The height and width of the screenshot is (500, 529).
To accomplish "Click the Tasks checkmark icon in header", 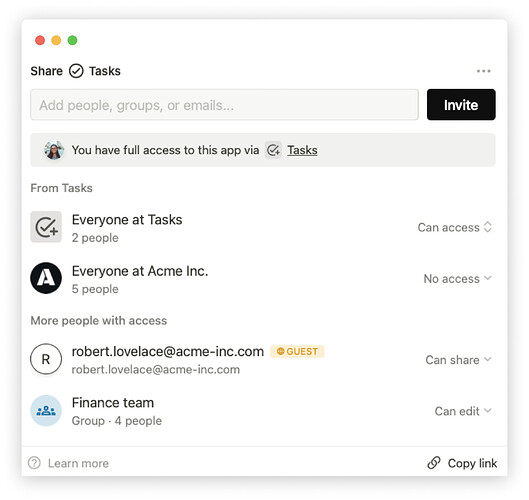I will tap(76, 71).
